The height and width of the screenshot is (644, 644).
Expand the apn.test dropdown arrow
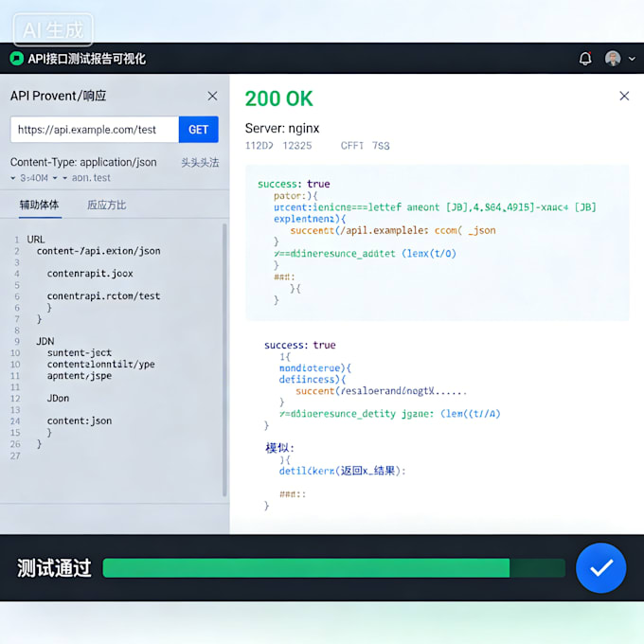[64, 178]
